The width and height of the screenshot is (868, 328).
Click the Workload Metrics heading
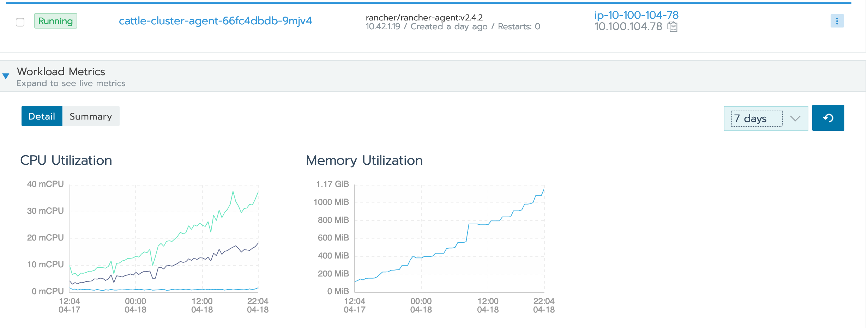(x=61, y=72)
